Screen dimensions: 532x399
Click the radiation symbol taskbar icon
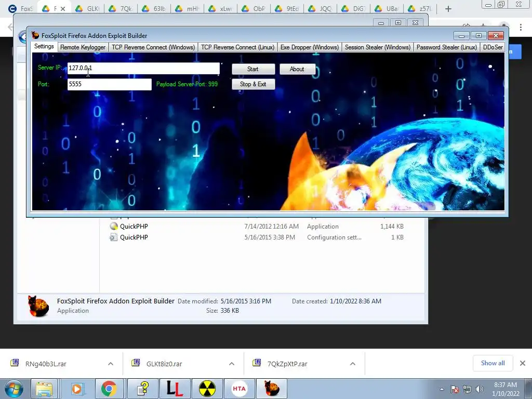(x=207, y=389)
